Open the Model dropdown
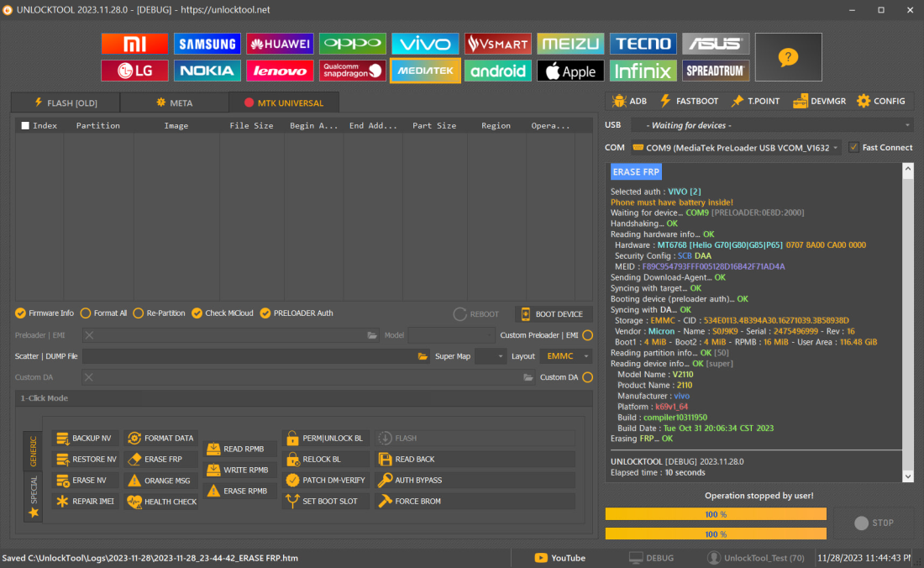 click(451, 335)
